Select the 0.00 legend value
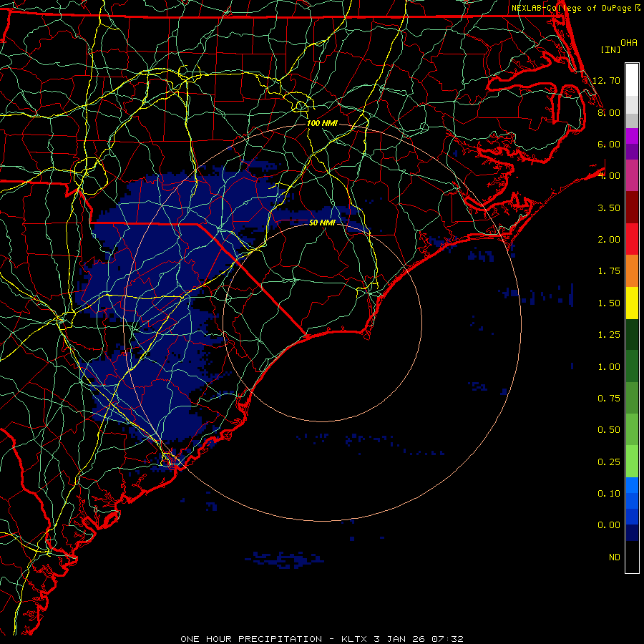The width and height of the screenshot is (644, 644). click(x=609, y=525)
